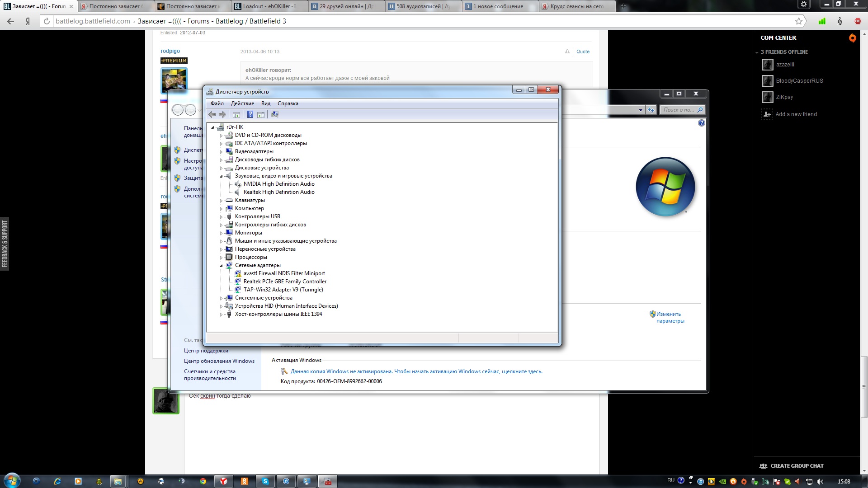The image size is (868, 488).
Task: Open Yandex browser from the taskbar
Action: [x=224, y=481]
